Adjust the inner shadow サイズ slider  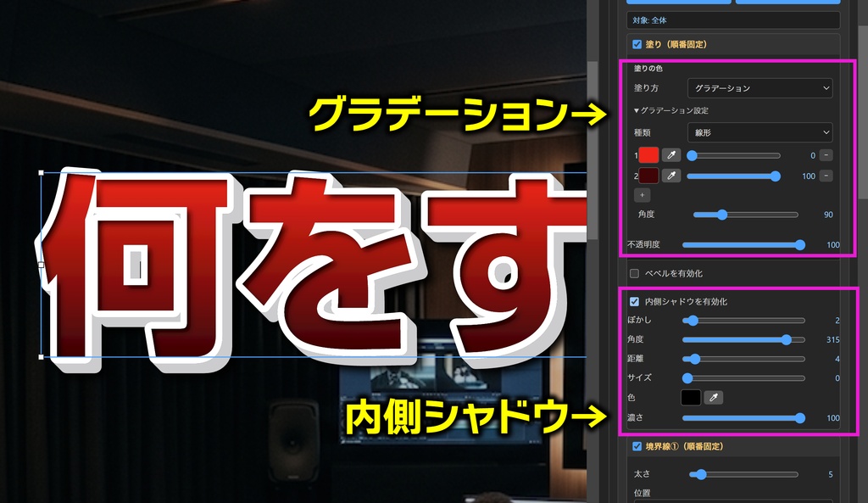pos(743,378)
